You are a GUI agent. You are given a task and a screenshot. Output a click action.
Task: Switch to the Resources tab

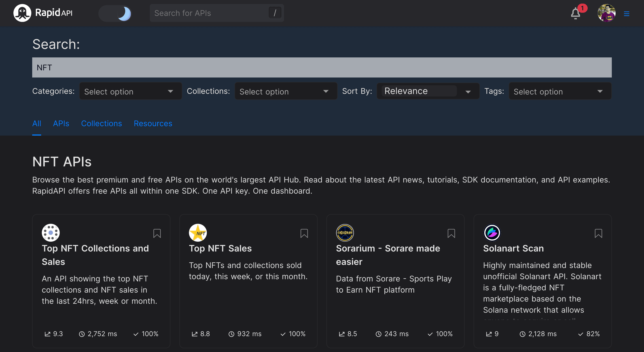[x=153, y=123]
